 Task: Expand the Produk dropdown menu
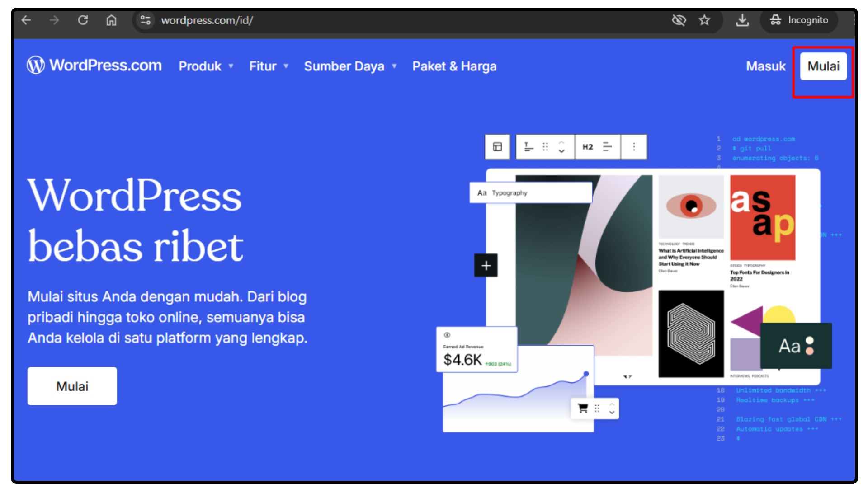coord(206,66)
